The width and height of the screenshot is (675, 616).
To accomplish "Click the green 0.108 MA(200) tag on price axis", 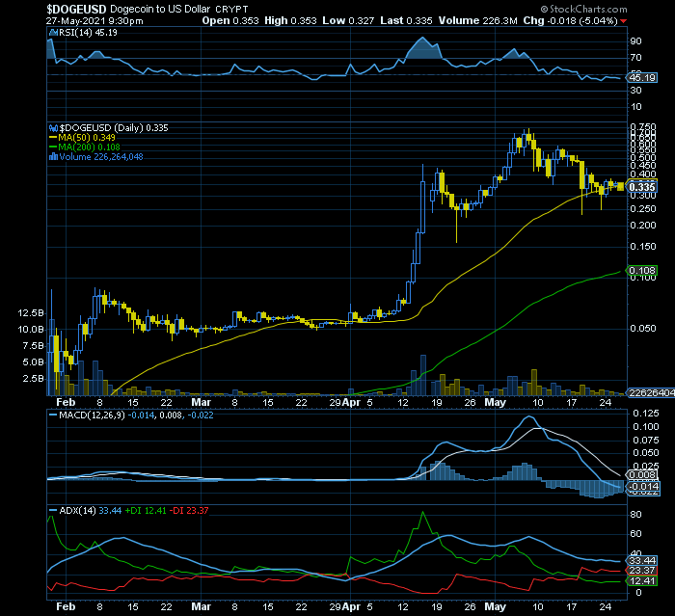I will tap(642, 270).
